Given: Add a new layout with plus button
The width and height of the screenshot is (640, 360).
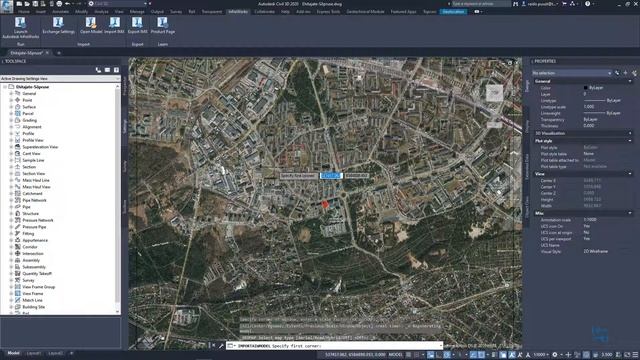Looking at the screenshot, I should (x=71, y=353).
